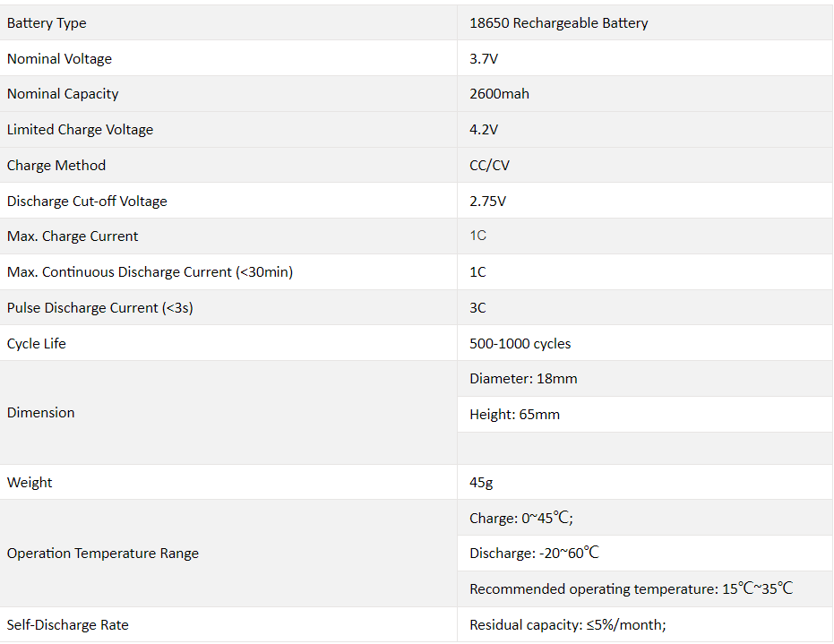Click the Operation Temperature Range label
The height and width of the screenshot is (644, 834).
(103, 554)
